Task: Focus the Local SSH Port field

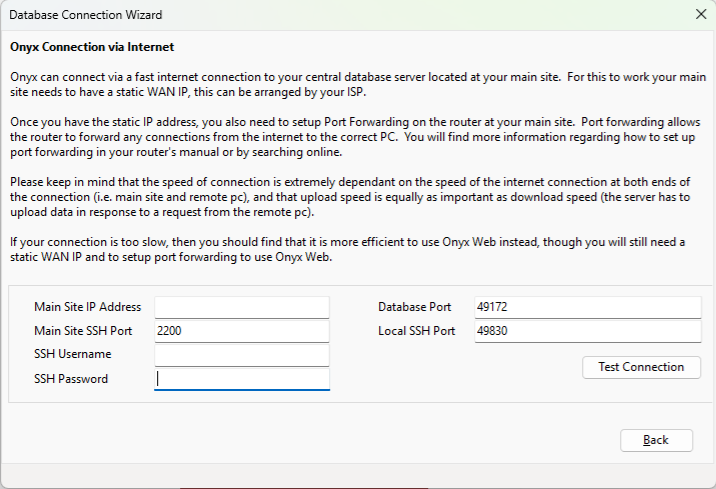Action: click(x=587, y=331)
